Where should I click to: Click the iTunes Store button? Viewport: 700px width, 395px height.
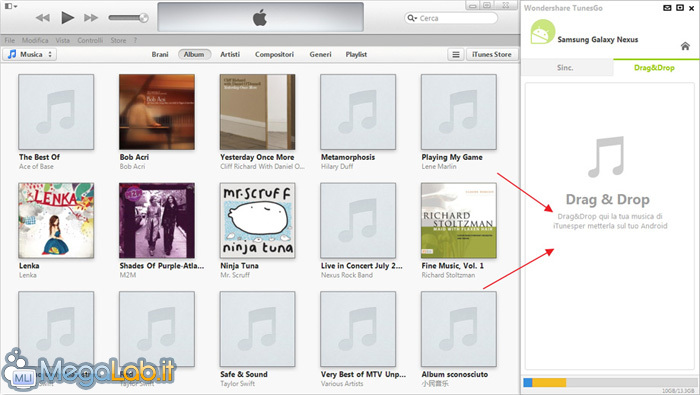click(x=492, y=54)
